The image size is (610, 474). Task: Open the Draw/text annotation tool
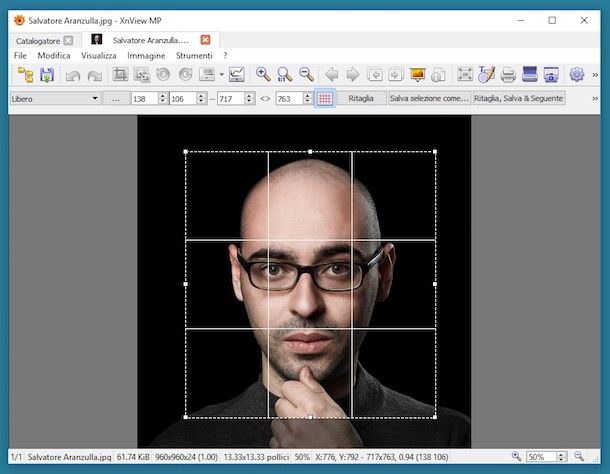[x=486, y=74]
